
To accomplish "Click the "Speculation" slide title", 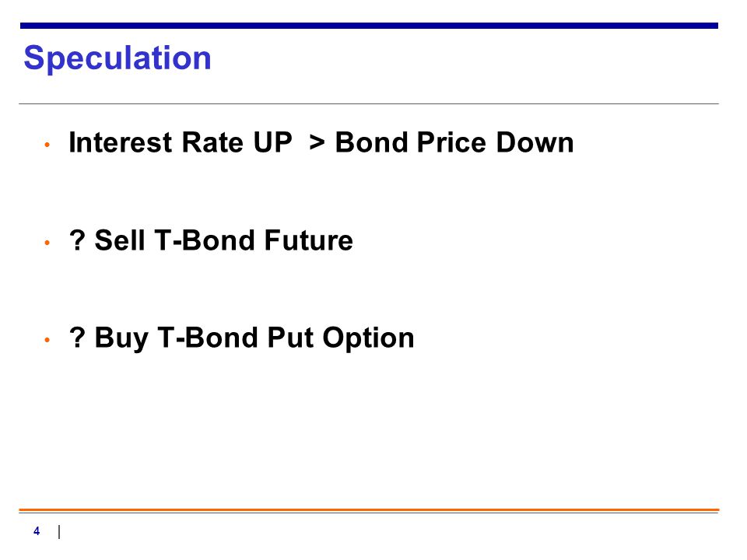I will point(117,58).
